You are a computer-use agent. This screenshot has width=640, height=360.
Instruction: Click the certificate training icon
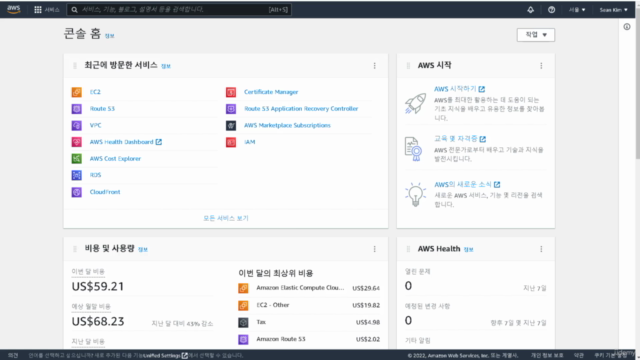(x=413, y=149)
